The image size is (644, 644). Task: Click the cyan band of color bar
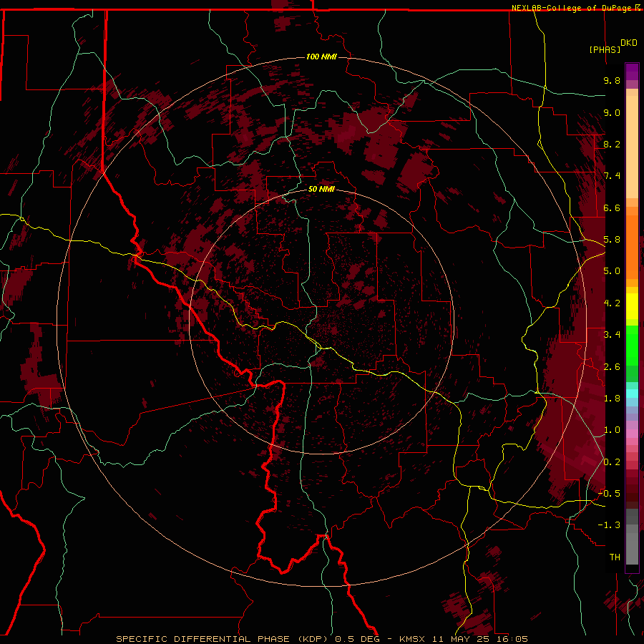pos(632,394)
